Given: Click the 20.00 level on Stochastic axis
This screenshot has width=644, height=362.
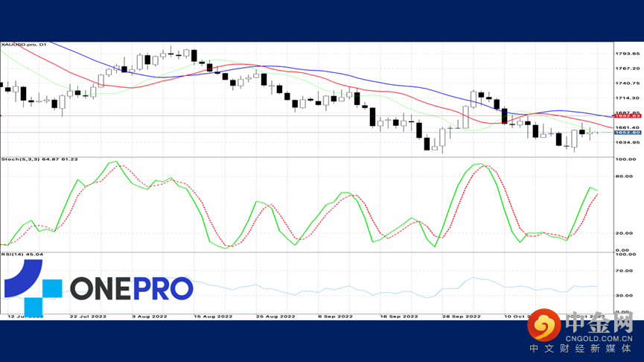Looking at the screenshot, I should (x=625, y=233).
